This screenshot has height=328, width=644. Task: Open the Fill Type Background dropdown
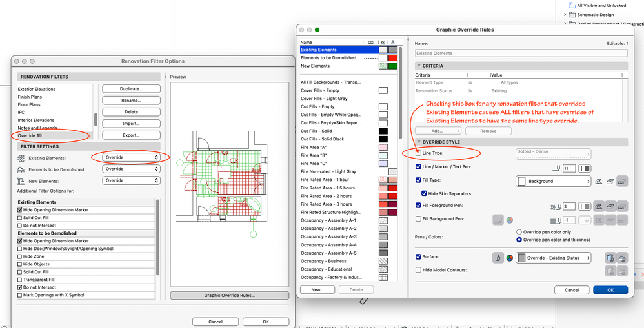coord(554,181)
